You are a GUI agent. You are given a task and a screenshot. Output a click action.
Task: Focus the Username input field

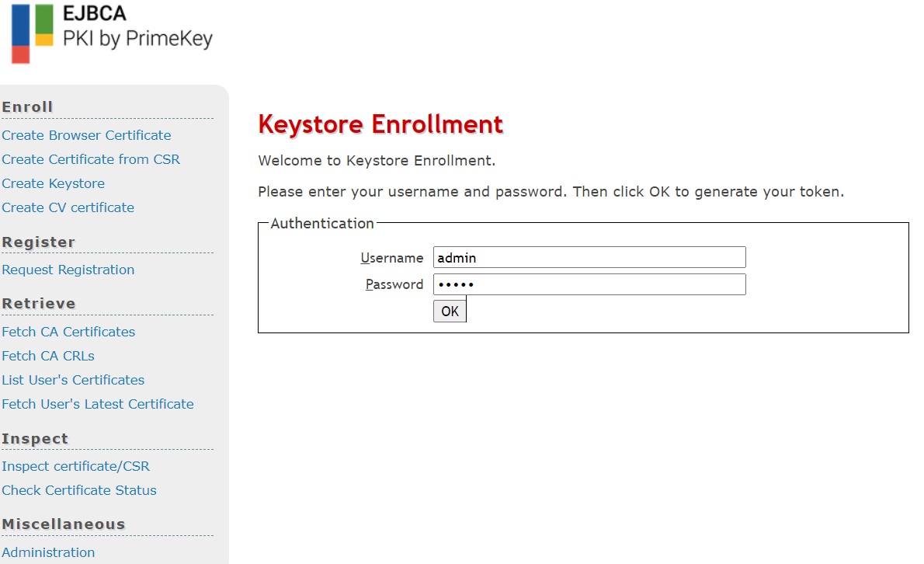click(589, 258)
